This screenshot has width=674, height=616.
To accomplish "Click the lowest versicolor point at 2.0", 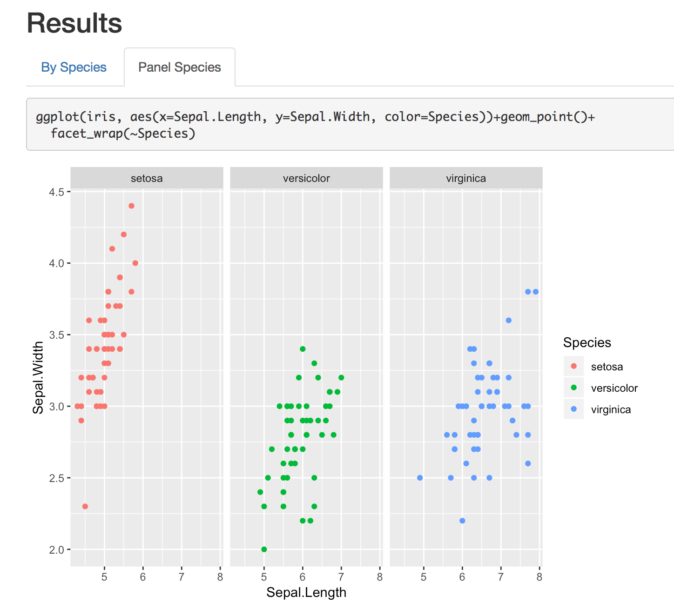I will coord(264,549).
